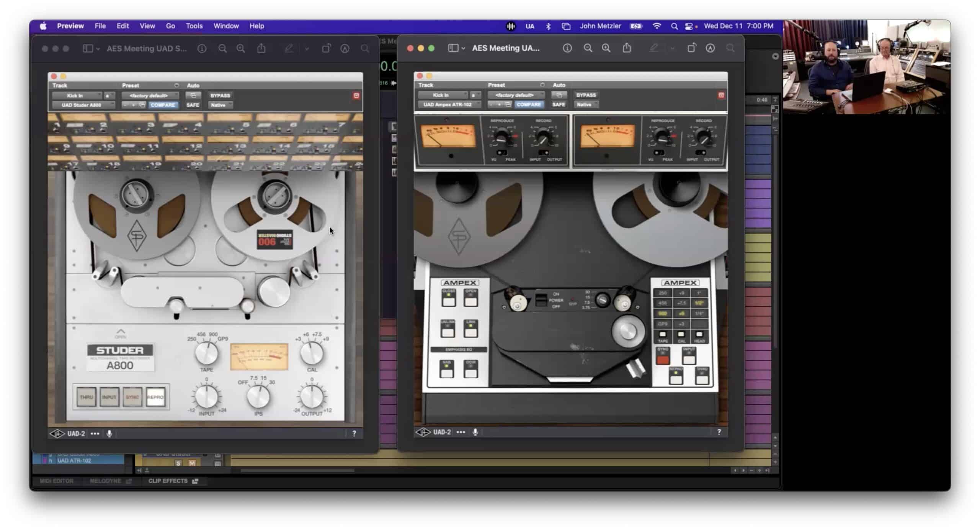The image size is (980, 530).
Task: Click question mark help in Studer plugin footer
Action: click(354, 433)
